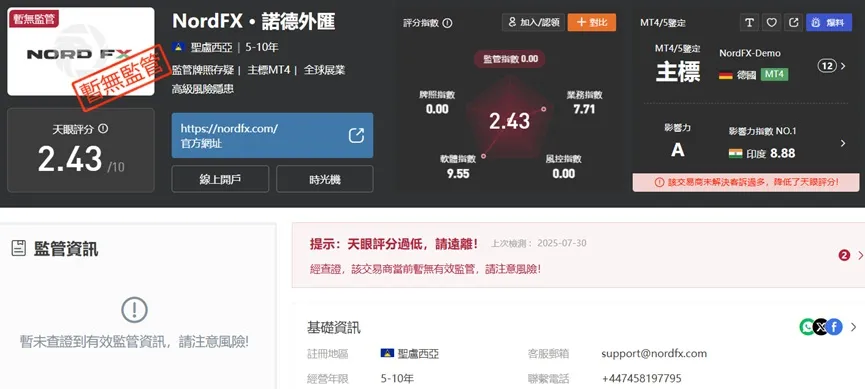The width and height of the screenshot is (865, 389).
Task: Click the blue 爆料 button
Action: [829, 23]
